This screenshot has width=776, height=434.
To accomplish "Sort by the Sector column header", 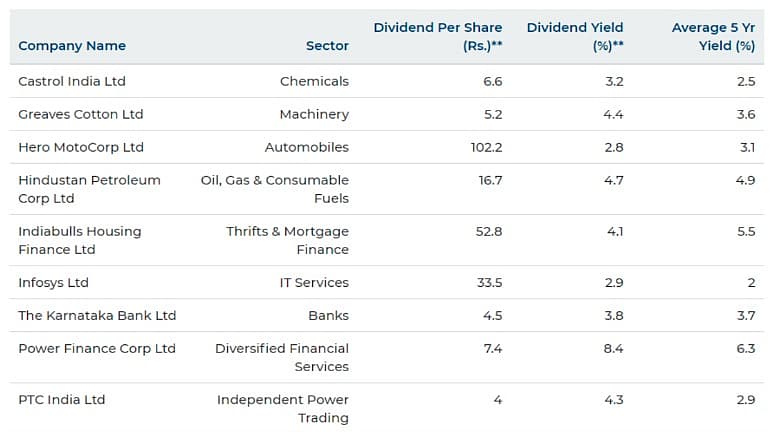I will 327,46.
